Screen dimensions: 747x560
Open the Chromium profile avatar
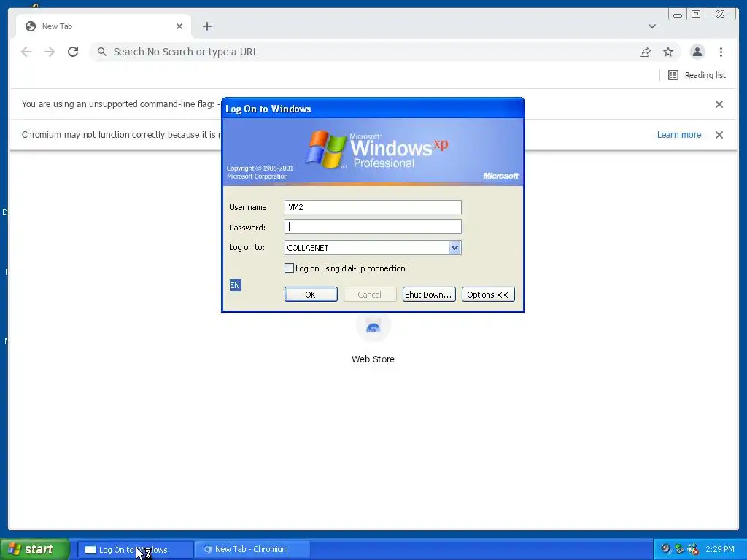tap(697, 52)
